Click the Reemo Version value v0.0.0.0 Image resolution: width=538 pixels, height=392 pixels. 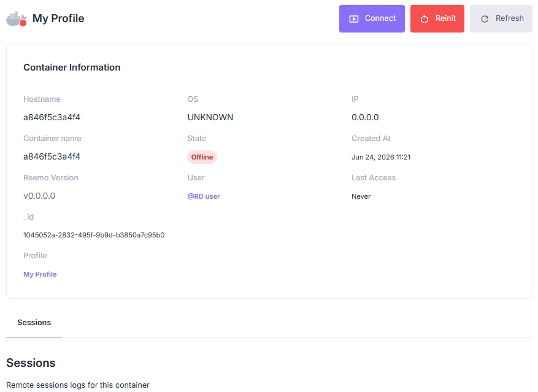tap(39, 196)
